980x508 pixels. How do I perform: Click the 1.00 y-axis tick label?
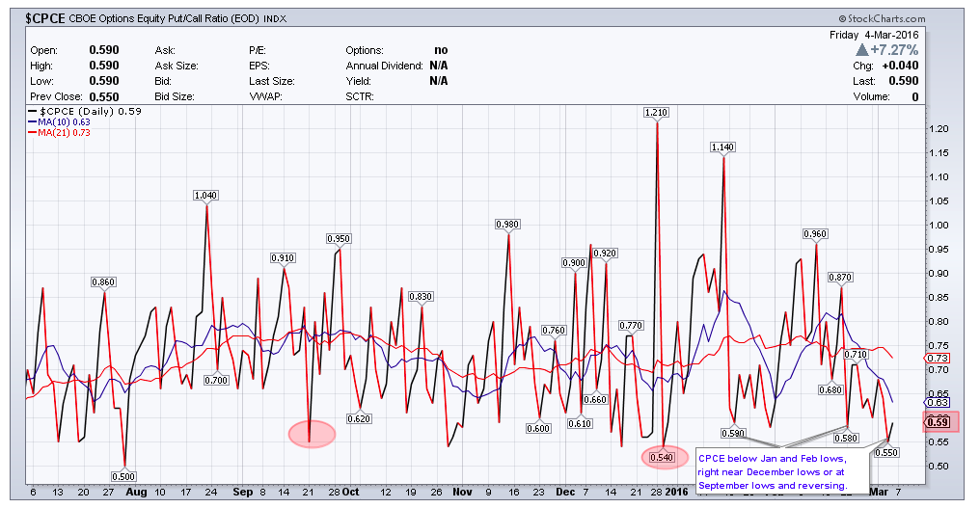[939, 226]
